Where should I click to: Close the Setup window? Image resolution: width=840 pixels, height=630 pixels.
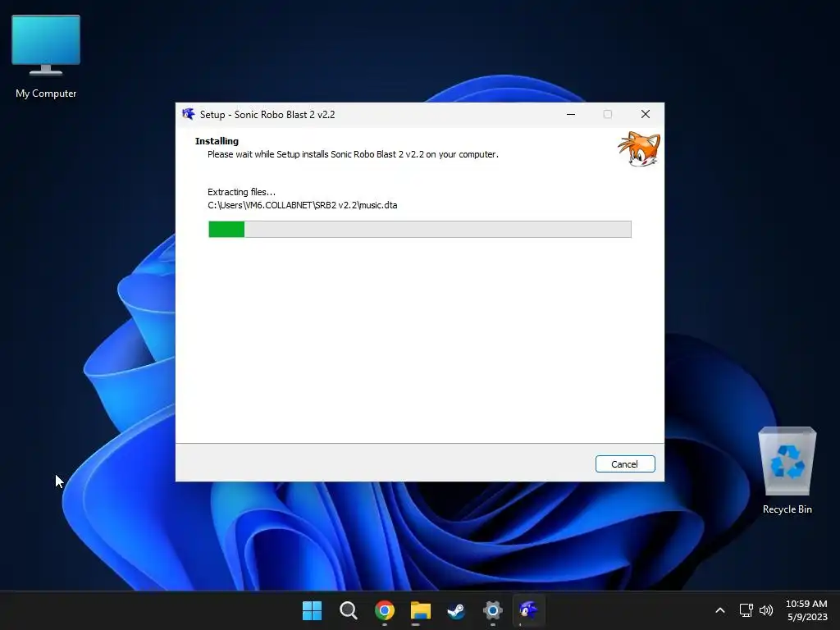(645, 114)
